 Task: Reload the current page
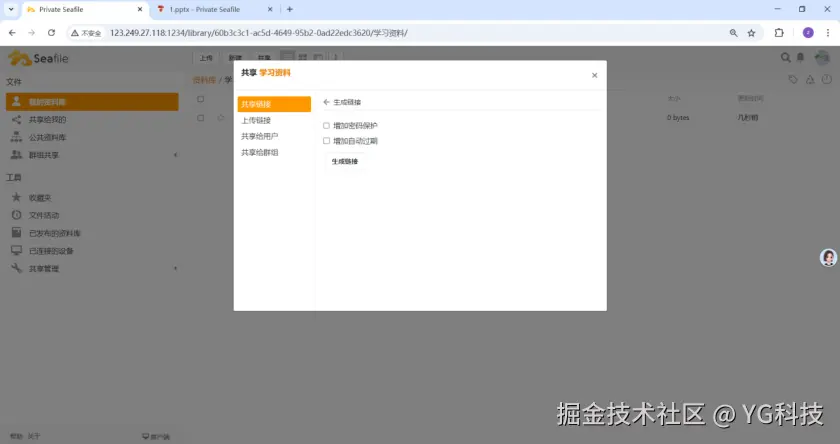point(51,33)
